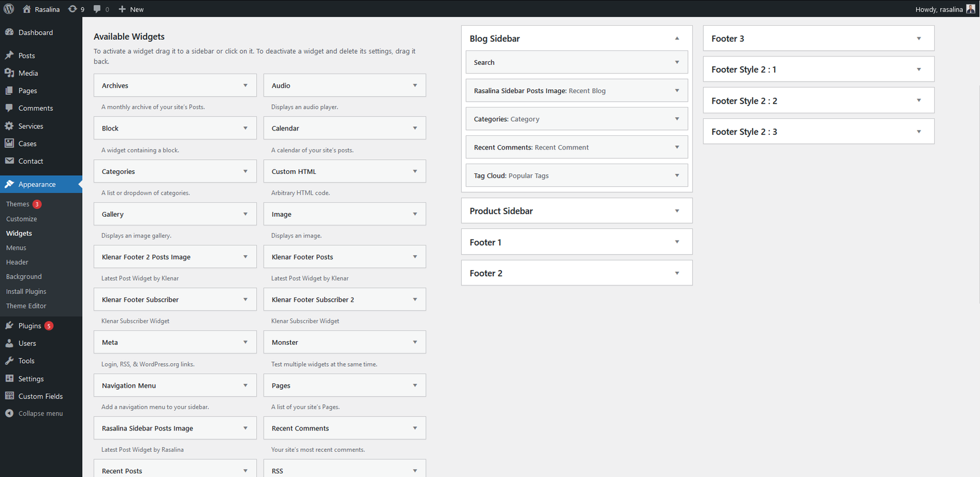Open the Header submenu item
980x477 pixels.
tap(17, 262)
